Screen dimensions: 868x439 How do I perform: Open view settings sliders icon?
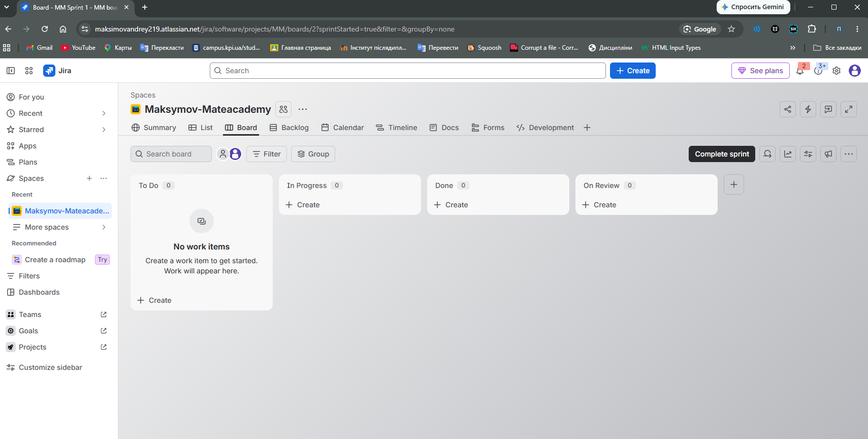[x=808, y=154]
